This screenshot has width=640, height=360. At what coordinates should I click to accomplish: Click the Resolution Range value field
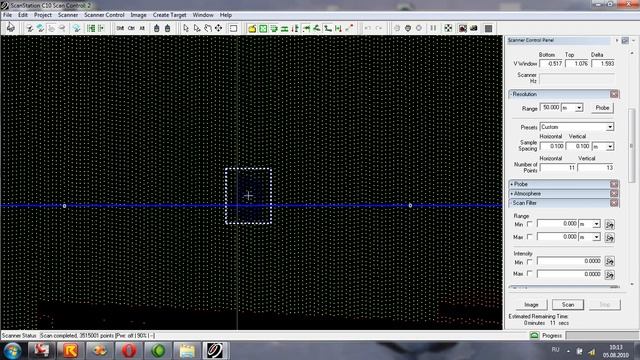coord(550,108)
